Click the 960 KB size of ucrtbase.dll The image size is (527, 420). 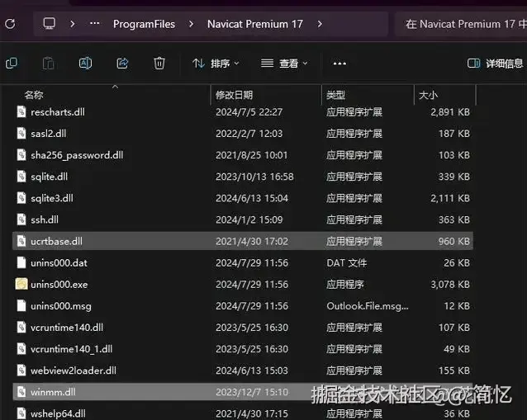453,241
